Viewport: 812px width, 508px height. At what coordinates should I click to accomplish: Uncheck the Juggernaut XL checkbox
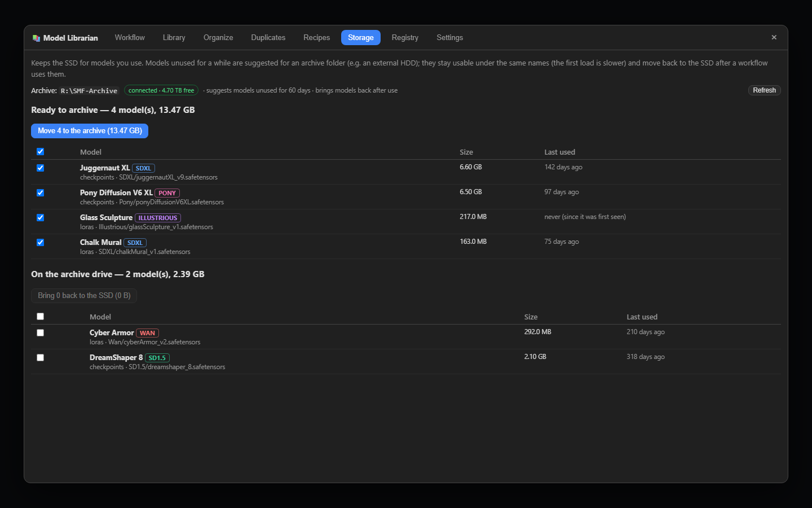(40, 168)
